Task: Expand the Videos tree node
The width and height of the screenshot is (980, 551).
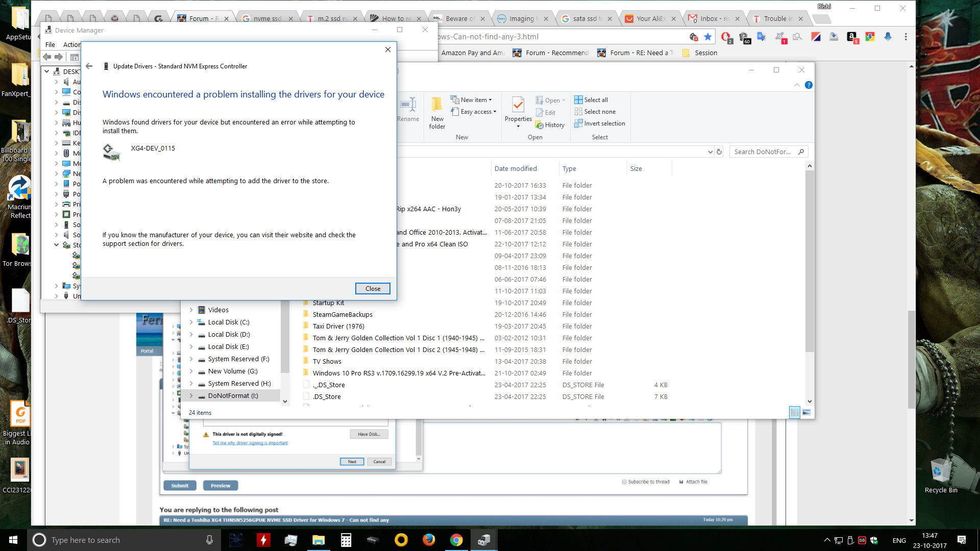Action: click(191, 310)
